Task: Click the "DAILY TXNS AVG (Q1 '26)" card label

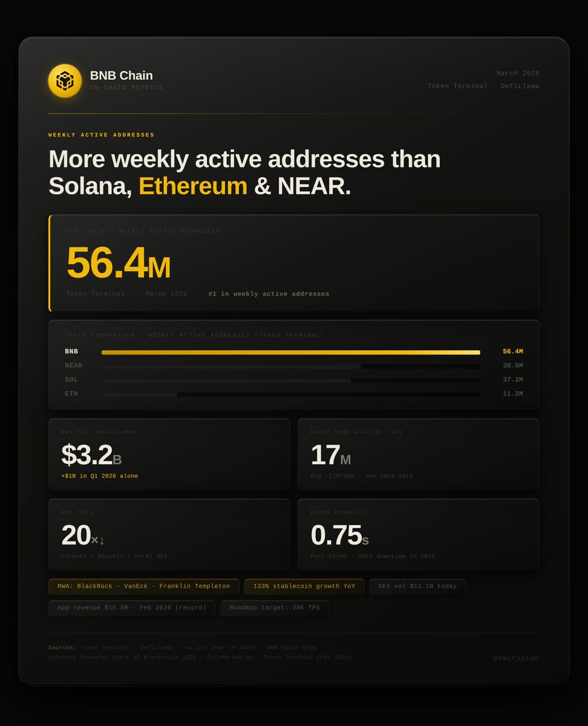Action: point(356,433)
